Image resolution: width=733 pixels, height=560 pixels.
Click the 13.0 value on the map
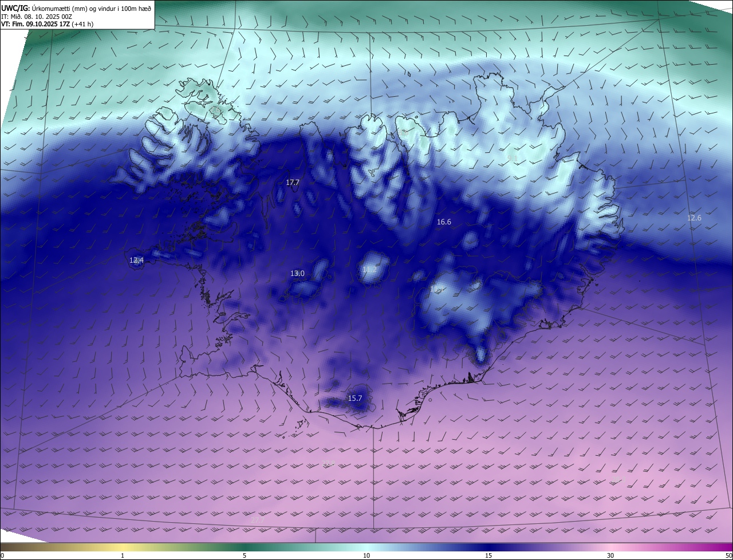pos(297,274)
